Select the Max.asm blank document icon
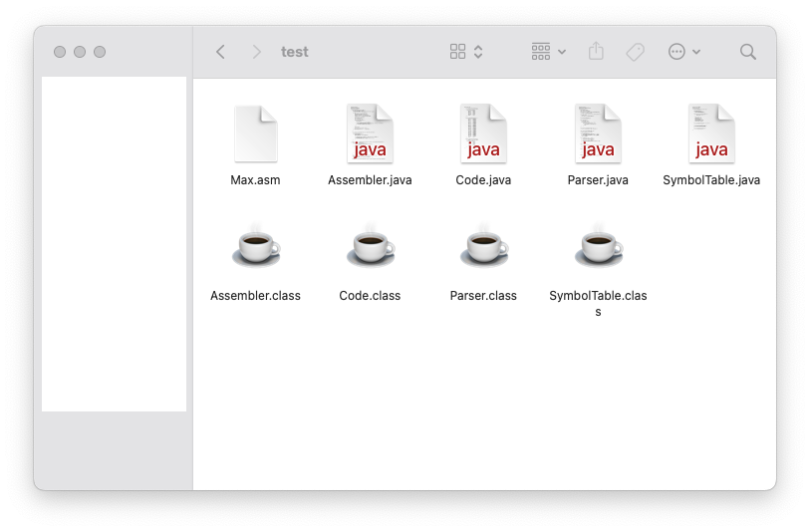Screen dimensions: 810x532 tap(256, 133)
